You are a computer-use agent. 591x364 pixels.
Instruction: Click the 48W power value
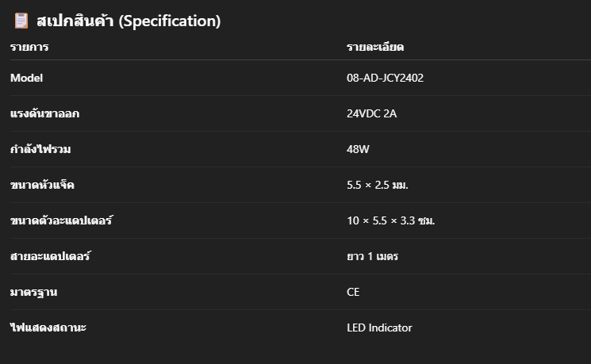pyautogui.click(x=358, y=149)
